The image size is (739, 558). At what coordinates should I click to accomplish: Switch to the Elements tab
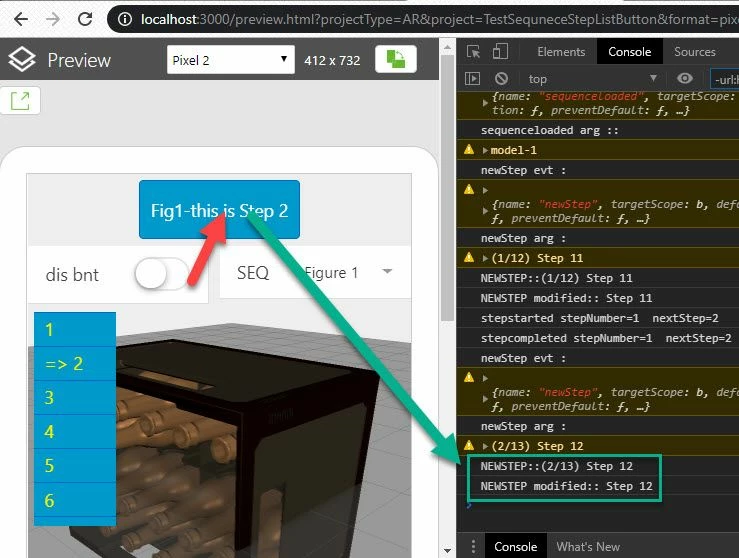pos(561,52)
